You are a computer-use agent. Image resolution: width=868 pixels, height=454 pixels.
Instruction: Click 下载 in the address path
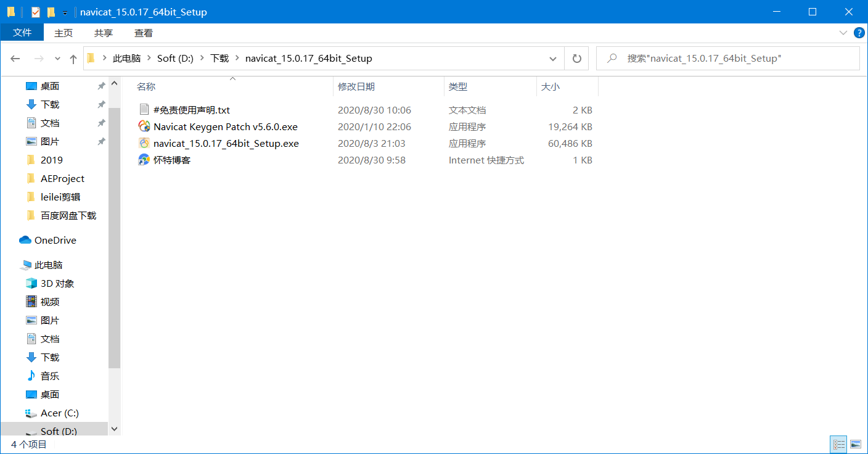coord(219,59)
